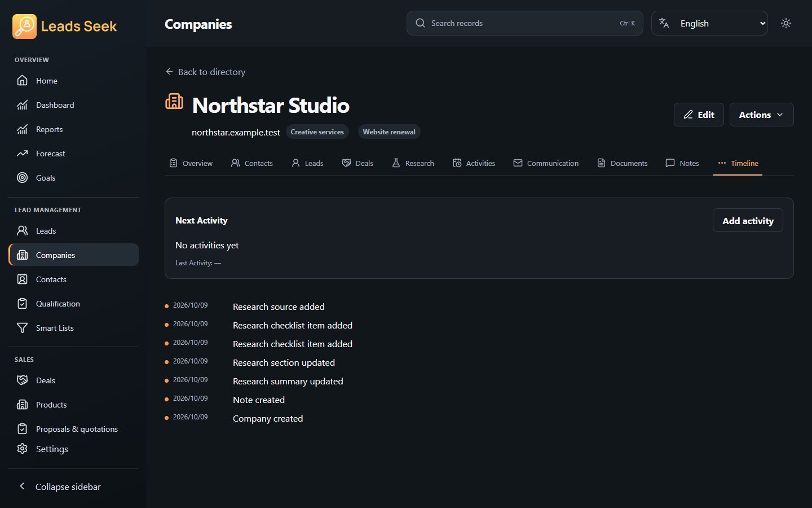Open Leads in Lead Management sidebar
Viewport: 812px width, 508px height.
[x=73, y=231]
